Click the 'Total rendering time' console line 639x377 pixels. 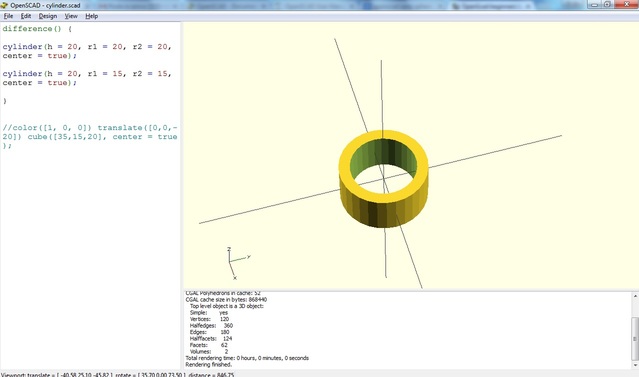click(247, 358)
